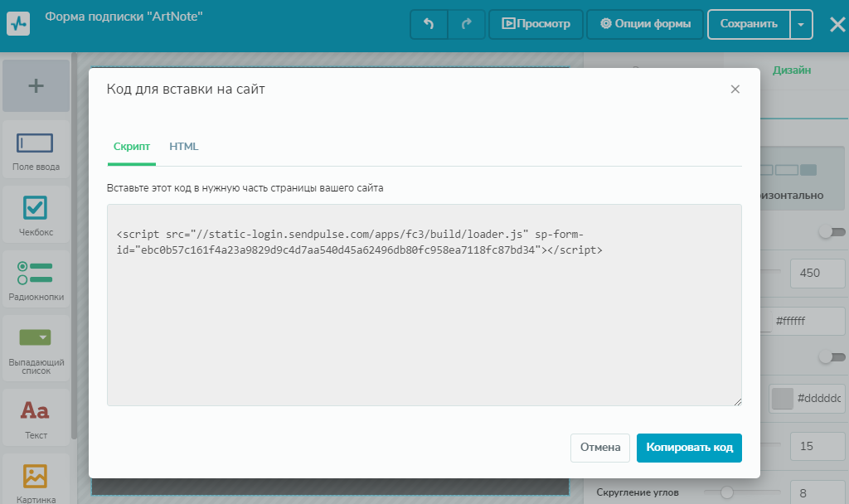Switch to the Дизайн panel tab
Viewport: 849px width, 504px height.
[792, 70]
